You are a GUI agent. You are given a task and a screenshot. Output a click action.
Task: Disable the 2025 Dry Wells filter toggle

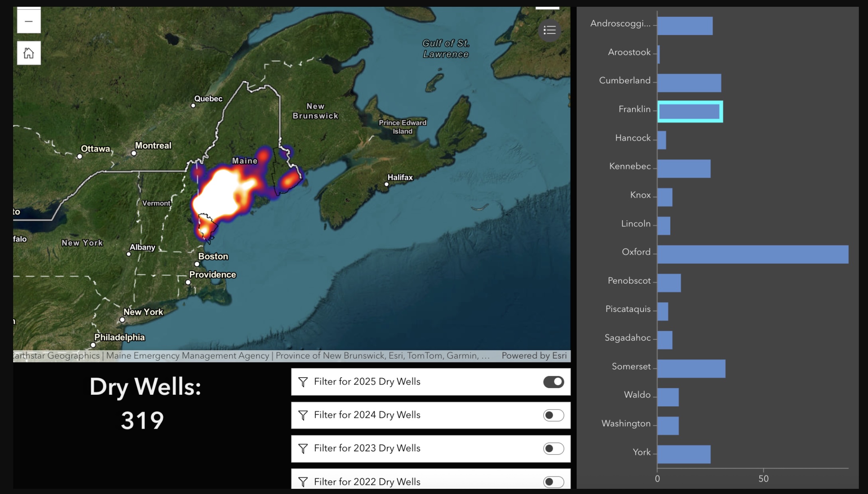tap(554, 382)
